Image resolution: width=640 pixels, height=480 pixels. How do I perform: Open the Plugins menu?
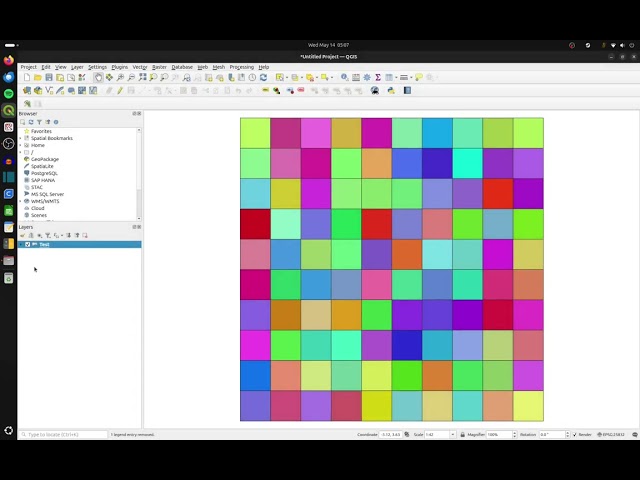tap(120, 67)
